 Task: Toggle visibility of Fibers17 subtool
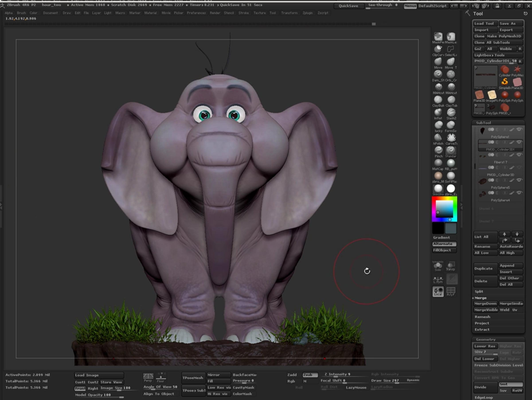click(519, 155)
